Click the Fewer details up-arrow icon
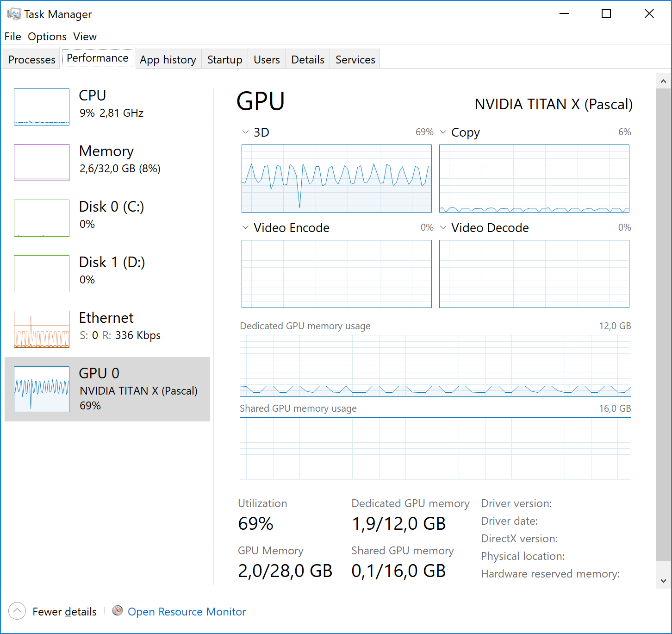 point(17,611)
